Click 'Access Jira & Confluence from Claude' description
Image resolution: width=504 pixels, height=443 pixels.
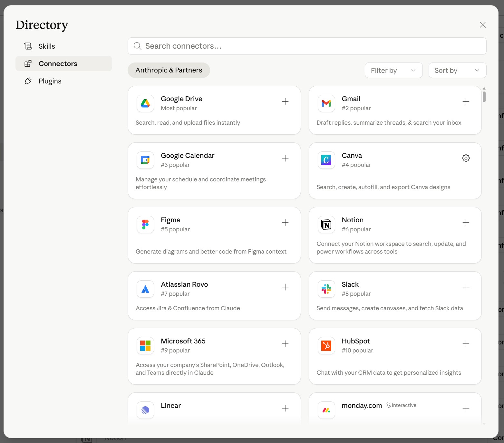click(188, 308)
